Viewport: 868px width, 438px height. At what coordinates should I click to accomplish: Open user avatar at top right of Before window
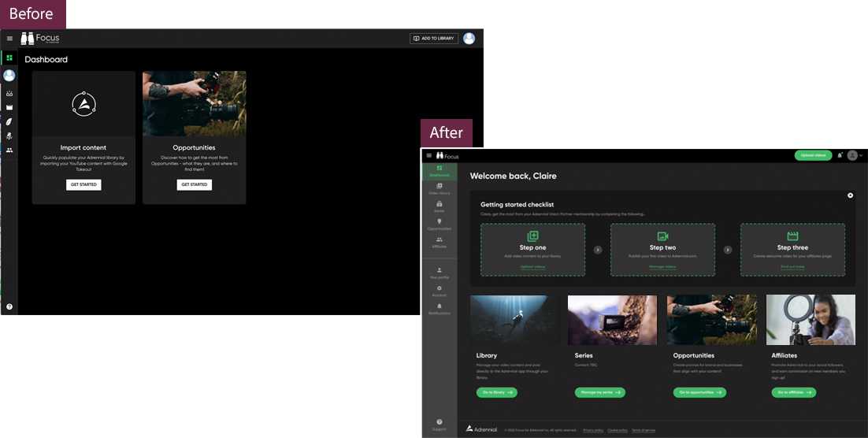469,39
